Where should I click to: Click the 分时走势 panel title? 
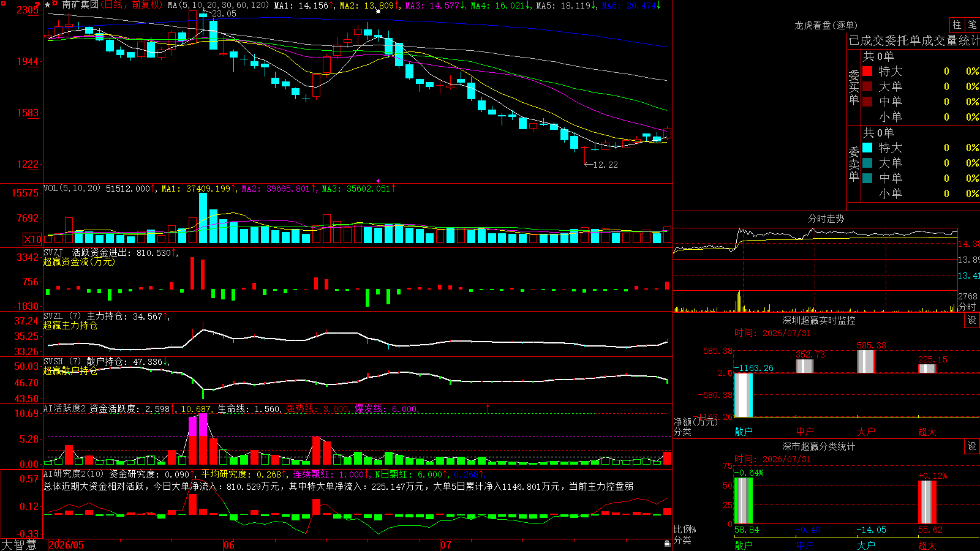click(x=826, y=219)
